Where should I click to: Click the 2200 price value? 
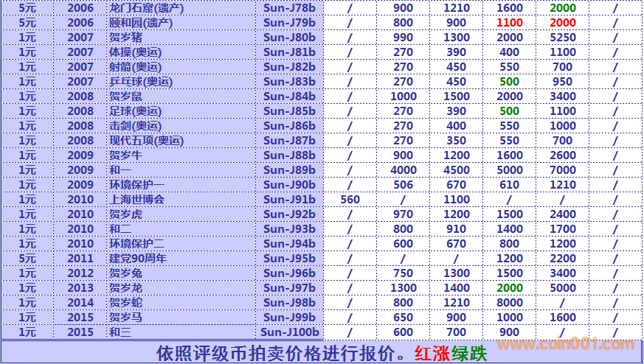(x=563, y=259)
